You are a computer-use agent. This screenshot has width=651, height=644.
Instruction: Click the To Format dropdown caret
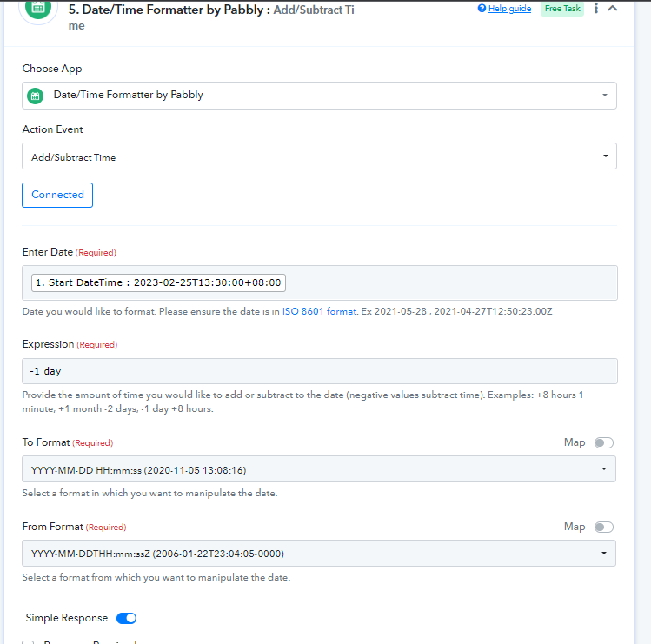(x=604, y=468)
